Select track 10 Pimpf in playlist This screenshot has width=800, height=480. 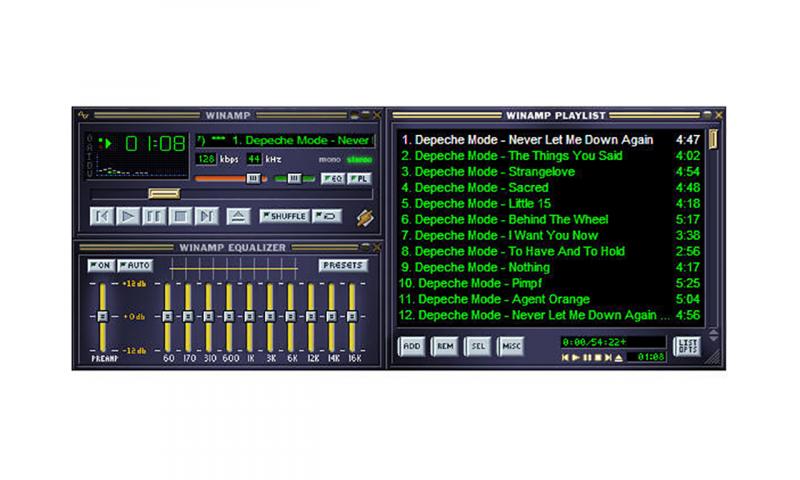[551, 283]
